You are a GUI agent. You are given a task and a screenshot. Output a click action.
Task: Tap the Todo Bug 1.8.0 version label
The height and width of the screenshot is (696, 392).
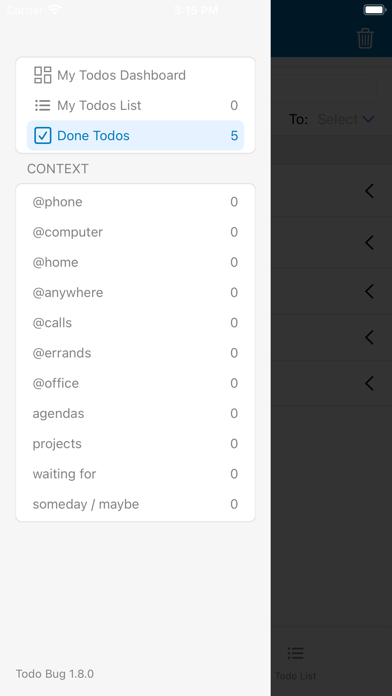(55, 673)
